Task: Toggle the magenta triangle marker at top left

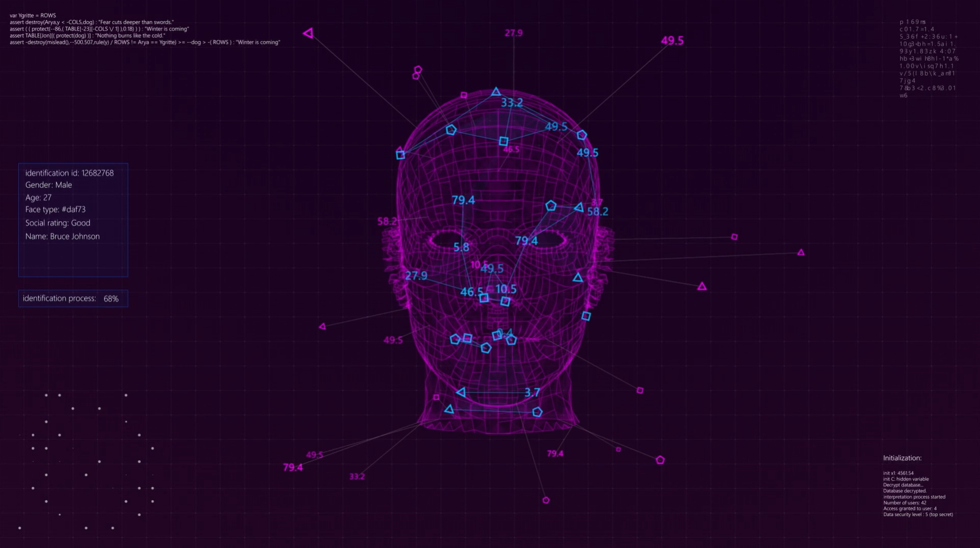Action: (308, 33)
